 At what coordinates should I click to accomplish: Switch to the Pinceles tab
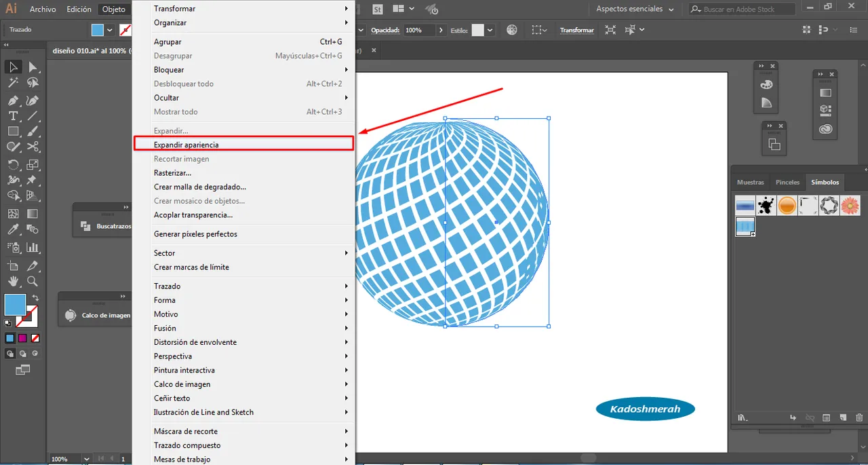[x=787, y=182]
